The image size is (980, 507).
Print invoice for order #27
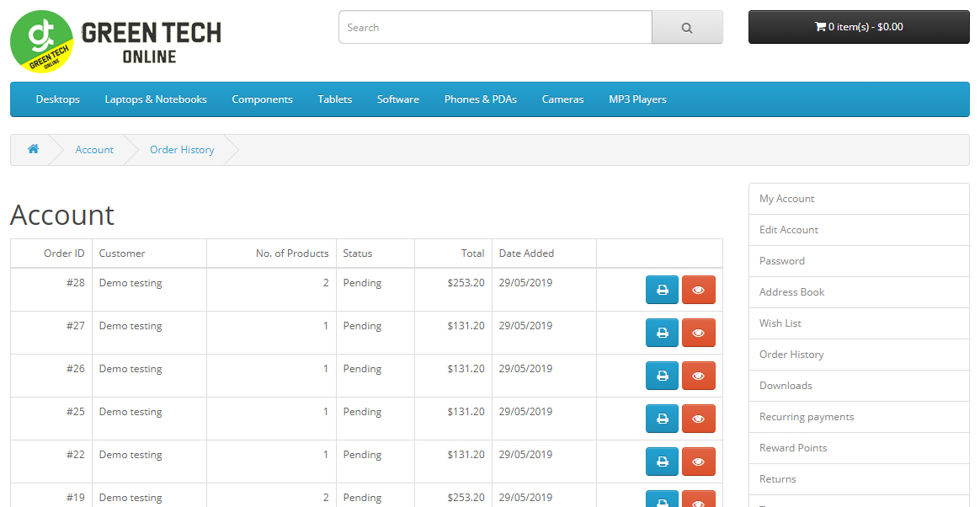coord(662,334)
